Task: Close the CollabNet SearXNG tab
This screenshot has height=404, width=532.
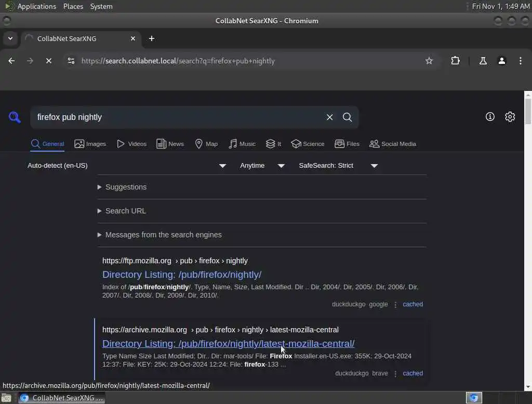Action: (133, 38)
